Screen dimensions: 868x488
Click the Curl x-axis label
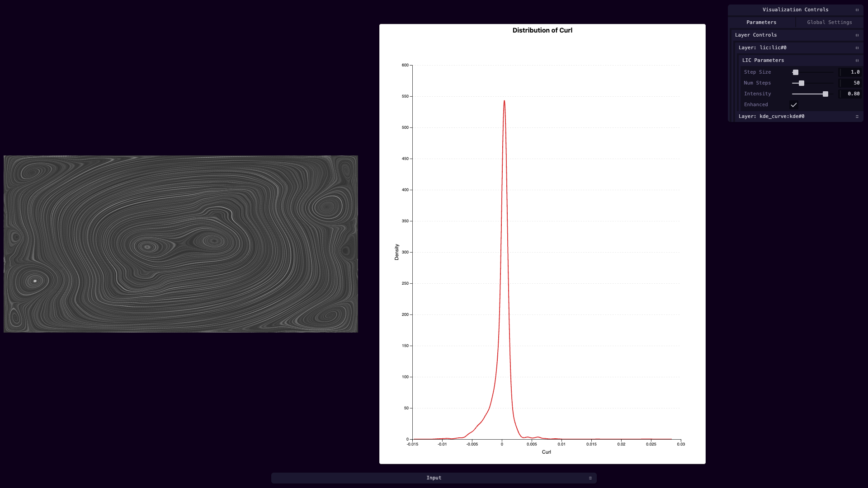547,452
